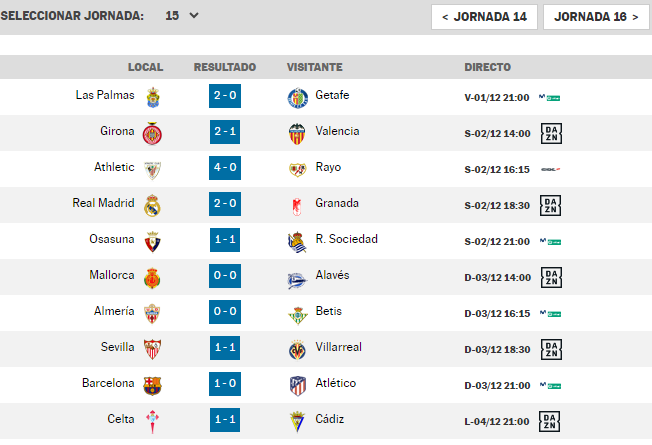Open the Mallorca 0-0 Alavés score box

[x=225, y=275]
